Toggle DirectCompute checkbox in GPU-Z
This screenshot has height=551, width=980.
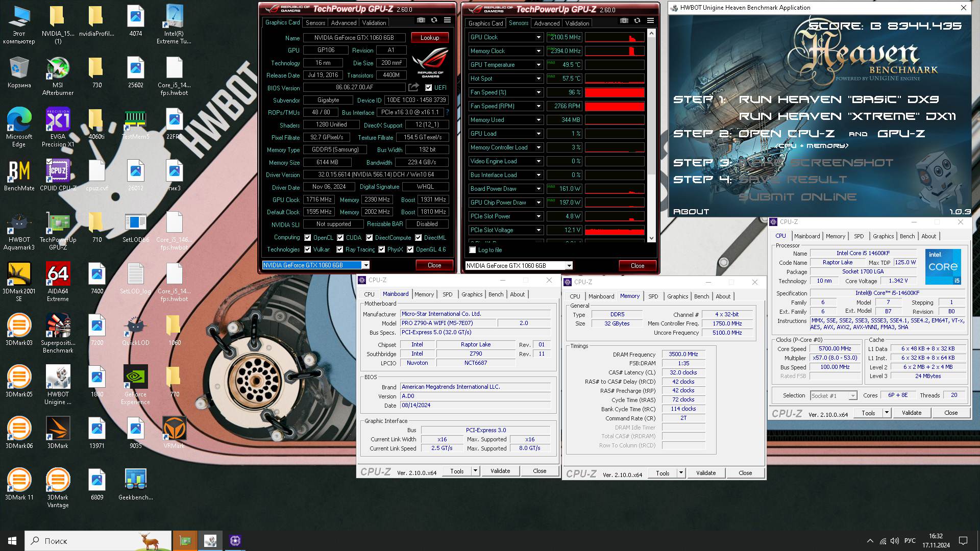[x=370, y=238]
